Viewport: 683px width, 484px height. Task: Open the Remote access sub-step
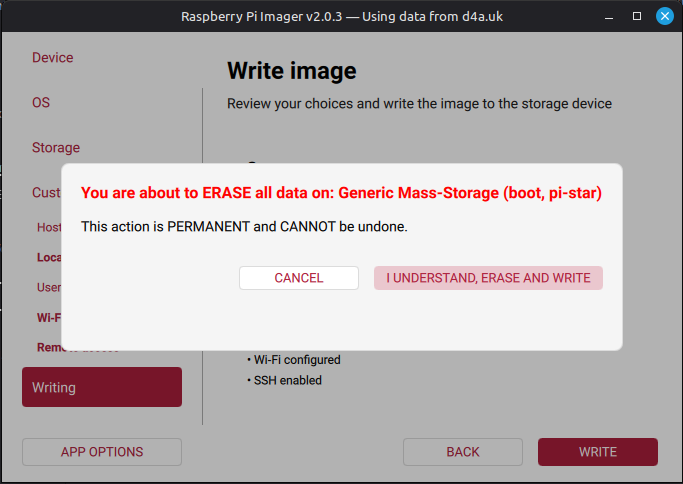[x=48, y=348]
